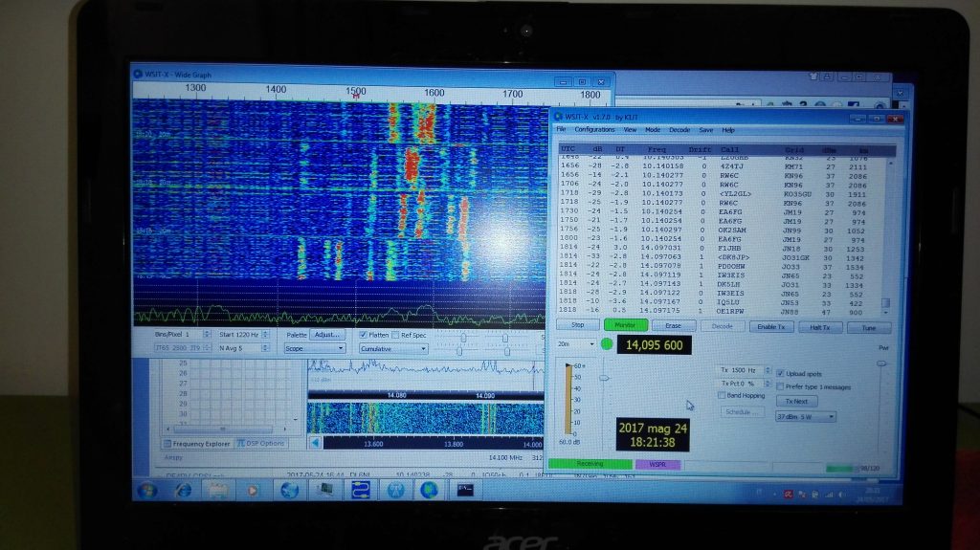This screenshot has width=980, height=550.
Task: Open the antenna tower taskbar icon
Action: pyautogui.click(x=395, y=491)
